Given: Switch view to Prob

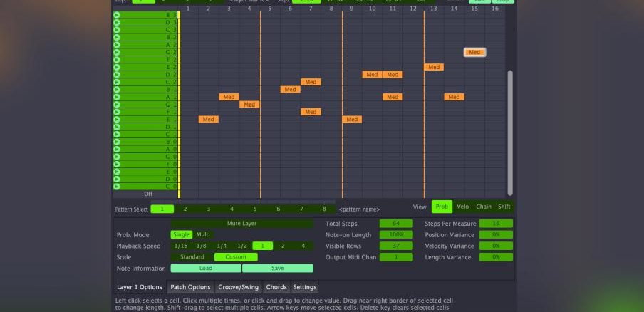Looking at the screenshot, I should (442, 207).
